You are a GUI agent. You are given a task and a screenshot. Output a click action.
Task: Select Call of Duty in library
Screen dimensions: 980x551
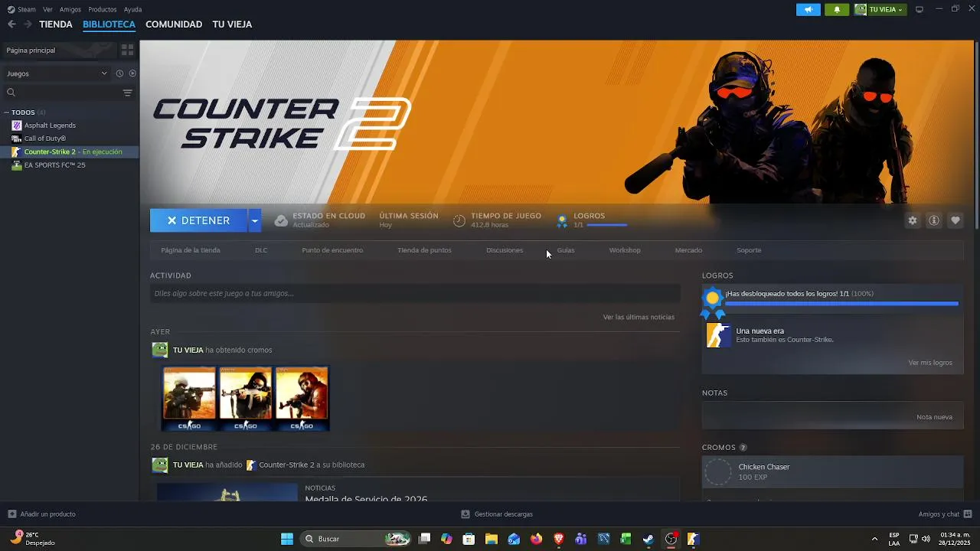click(x=45, y=139)
